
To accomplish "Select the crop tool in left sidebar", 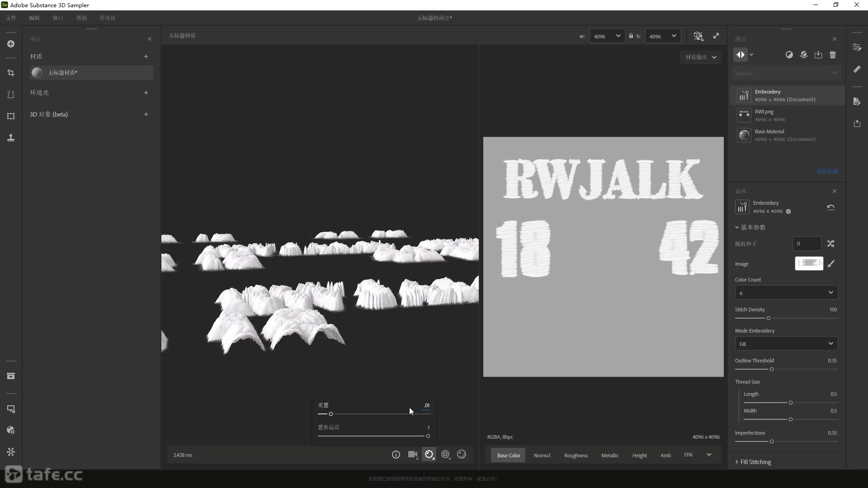I will point(11,73).
